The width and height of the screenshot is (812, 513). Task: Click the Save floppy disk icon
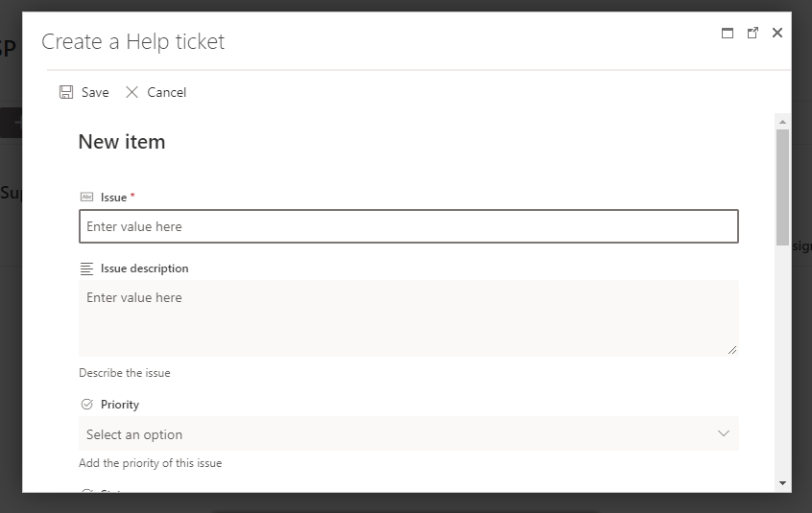tap(66, 92)
